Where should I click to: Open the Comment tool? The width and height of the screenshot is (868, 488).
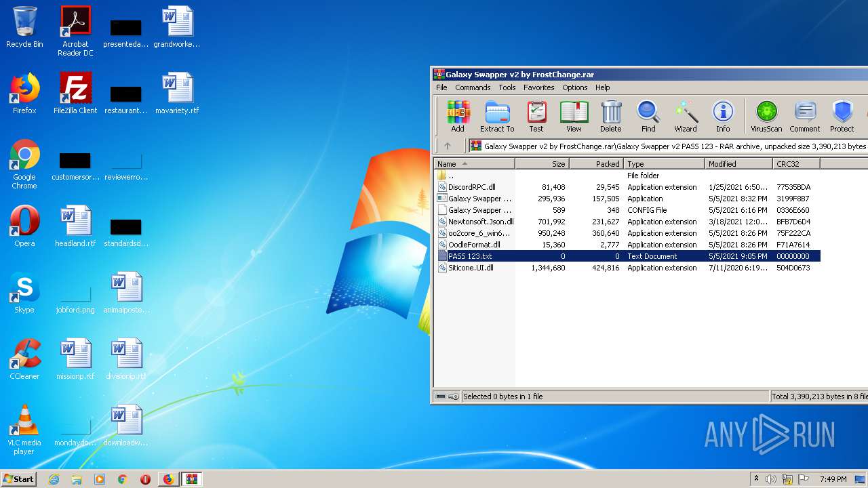(x=805, y=116)
